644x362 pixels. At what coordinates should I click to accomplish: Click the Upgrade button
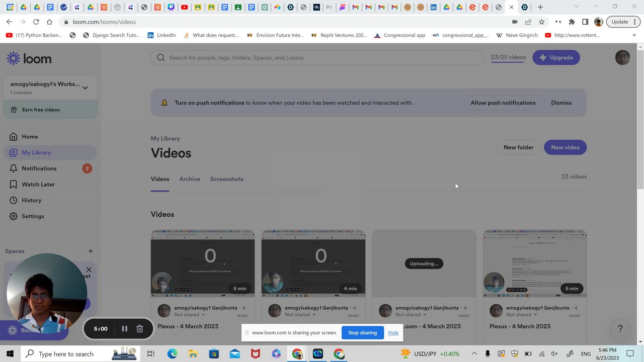556,57
